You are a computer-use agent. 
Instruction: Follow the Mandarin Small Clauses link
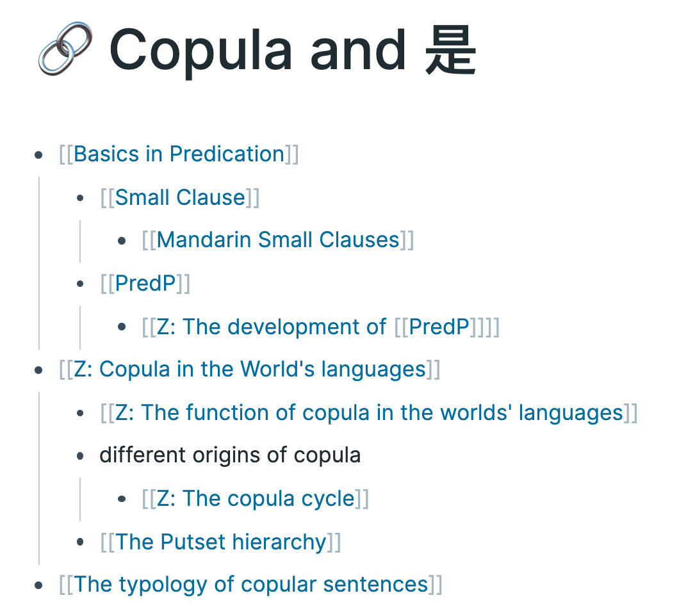click(278, 240)
